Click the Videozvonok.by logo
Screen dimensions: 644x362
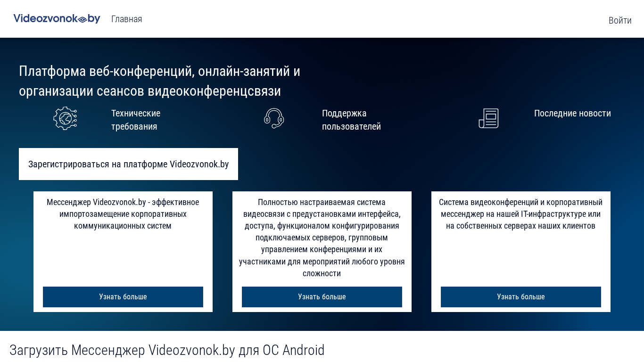pyautogui.click(x=57, y=19)
